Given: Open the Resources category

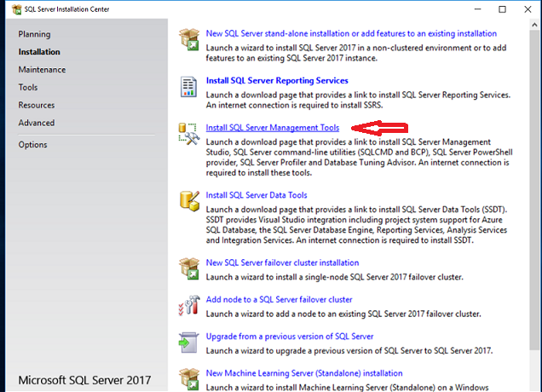Looking at the screenshot, I should 37,105.
